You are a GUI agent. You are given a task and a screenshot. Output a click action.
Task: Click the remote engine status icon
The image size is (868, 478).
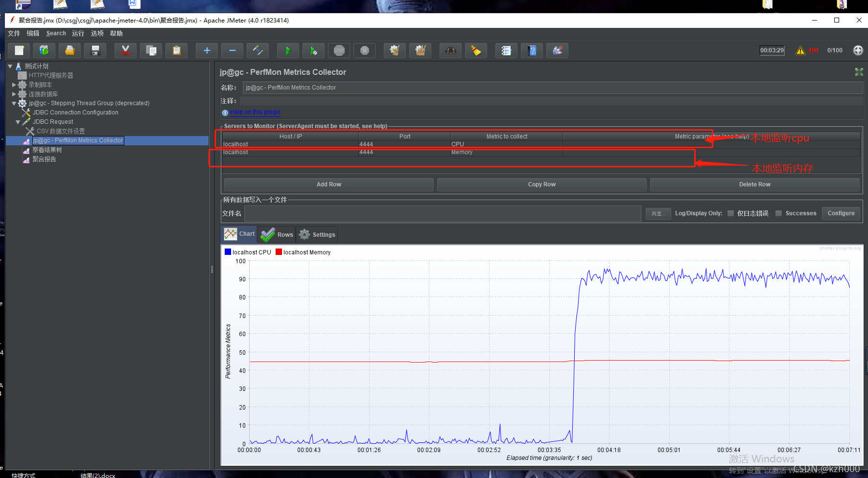pos(858,50)
